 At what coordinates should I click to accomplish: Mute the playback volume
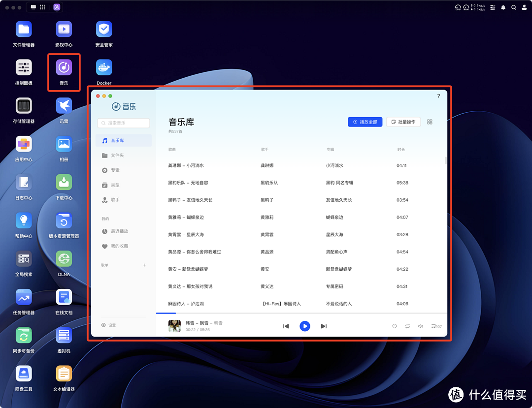coord(420,326)
